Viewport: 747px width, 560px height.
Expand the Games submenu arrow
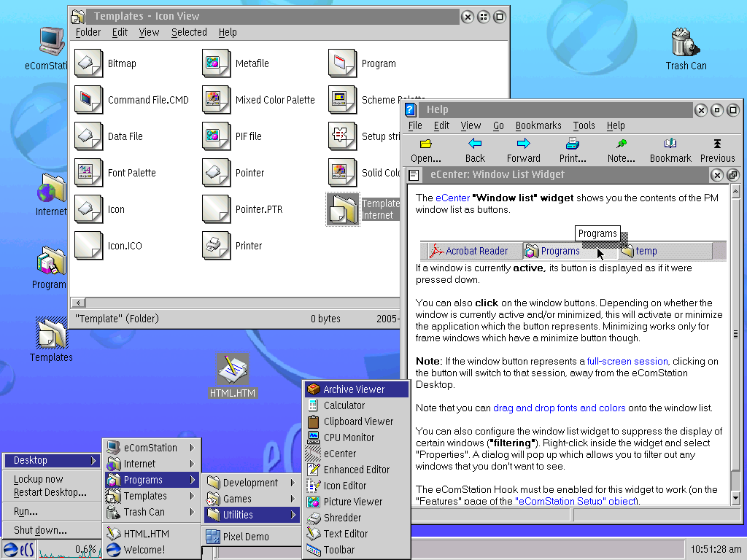[x=293, y=499]
